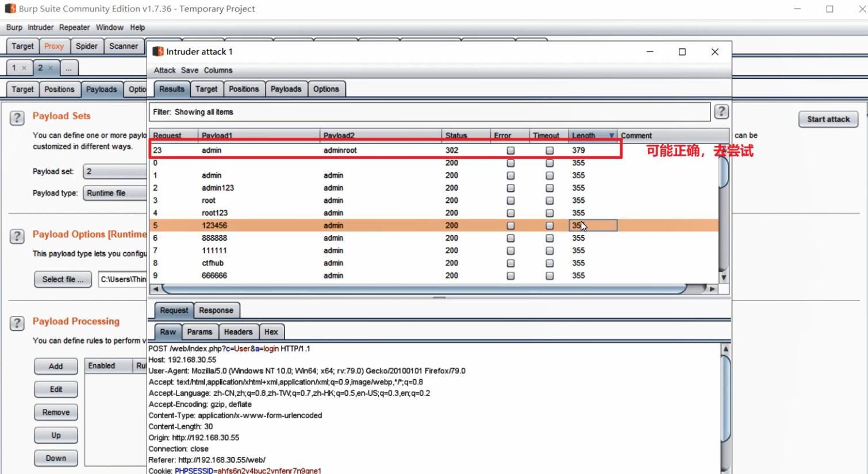Switch to the Headers view tab

pyautogui.click(x=238, y=332)
